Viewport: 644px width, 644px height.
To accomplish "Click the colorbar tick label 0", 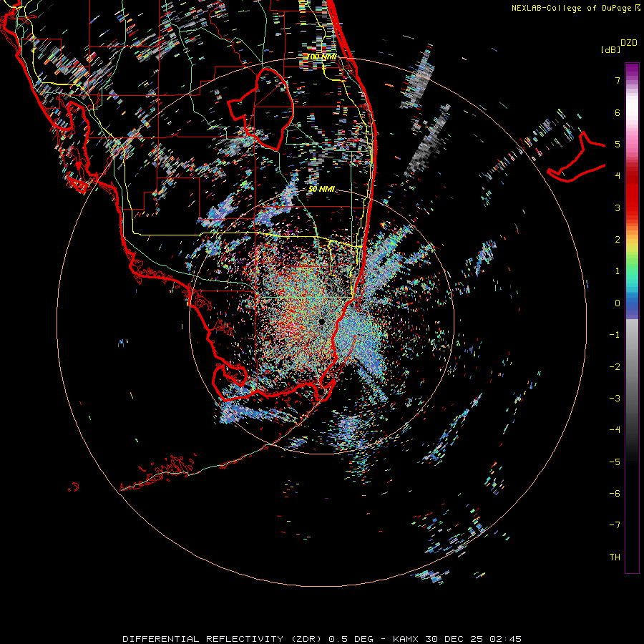I will [618, 303].
